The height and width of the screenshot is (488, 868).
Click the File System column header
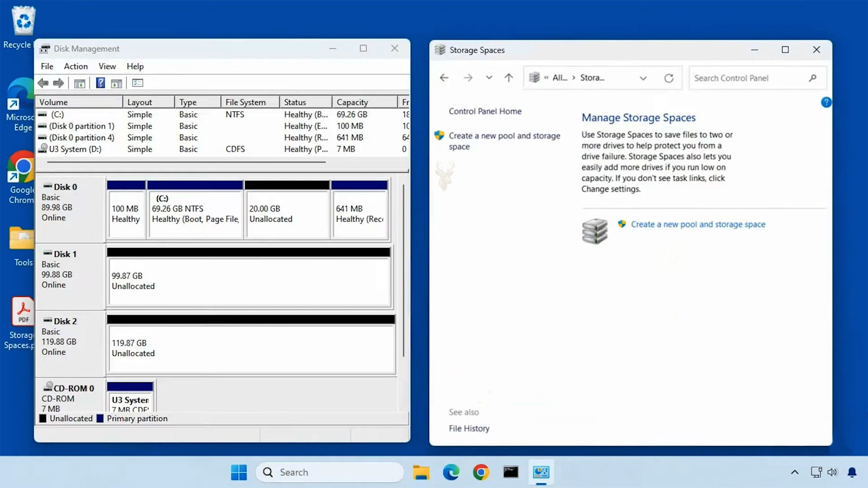[x=250, y=102]
